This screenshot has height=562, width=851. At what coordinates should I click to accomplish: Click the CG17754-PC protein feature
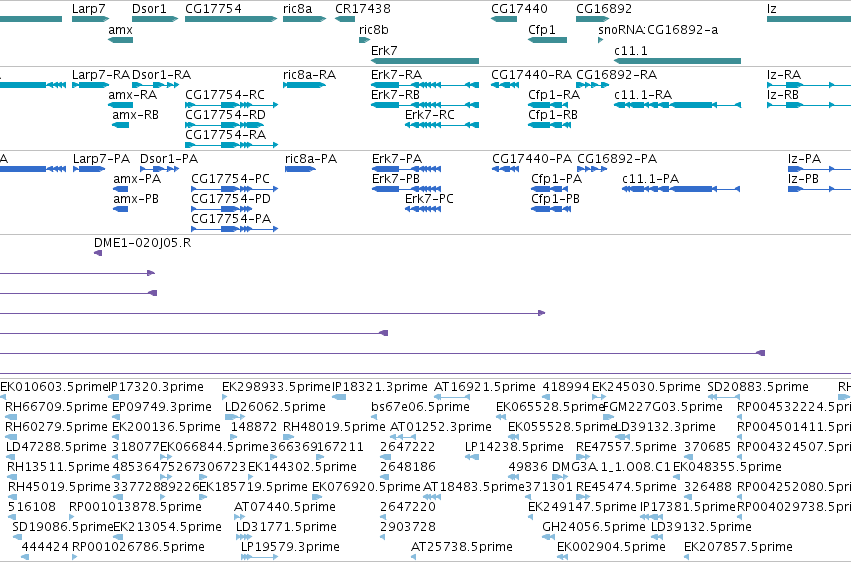coord(234,189)
